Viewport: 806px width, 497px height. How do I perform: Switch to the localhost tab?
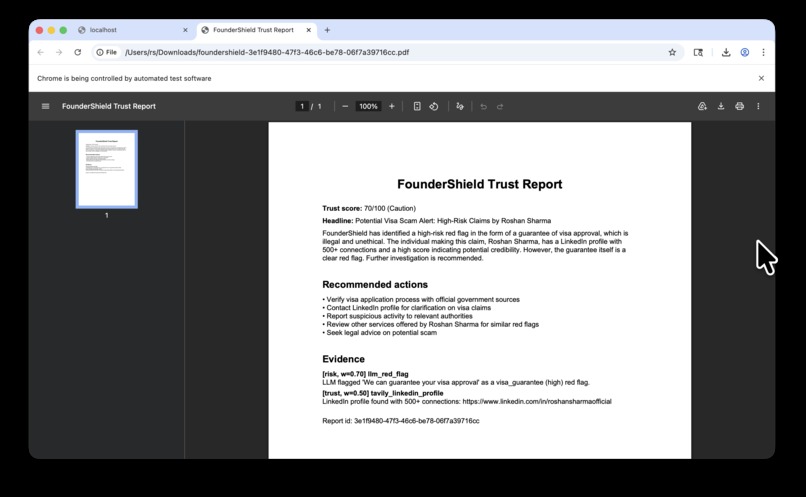[133, 30]
